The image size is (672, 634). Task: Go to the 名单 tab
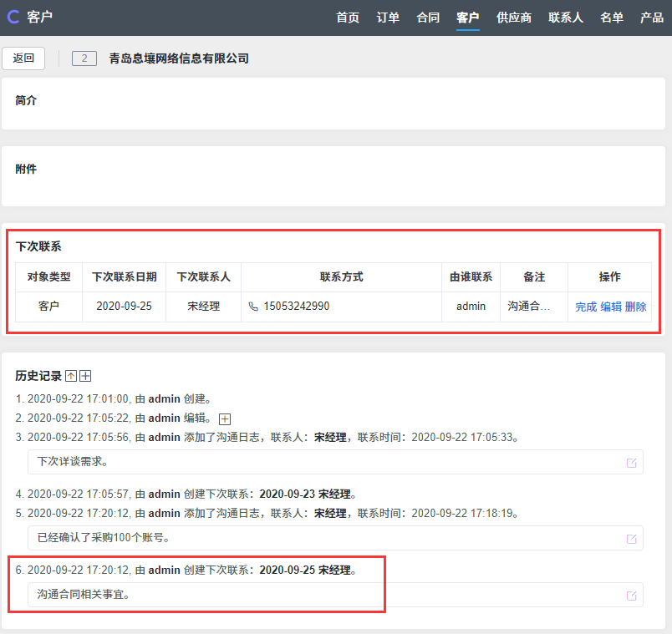tap(612, 18)
